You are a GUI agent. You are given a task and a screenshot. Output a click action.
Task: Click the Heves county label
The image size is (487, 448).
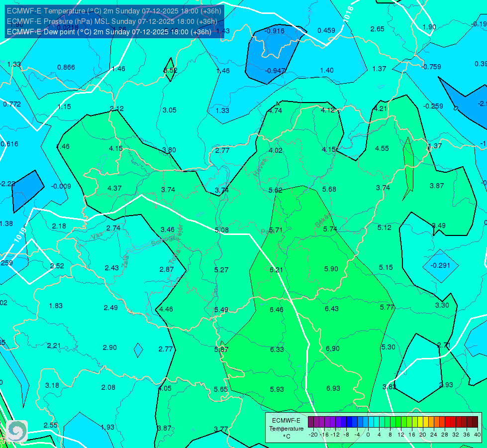pyautogui.click(x=260, y=167)
